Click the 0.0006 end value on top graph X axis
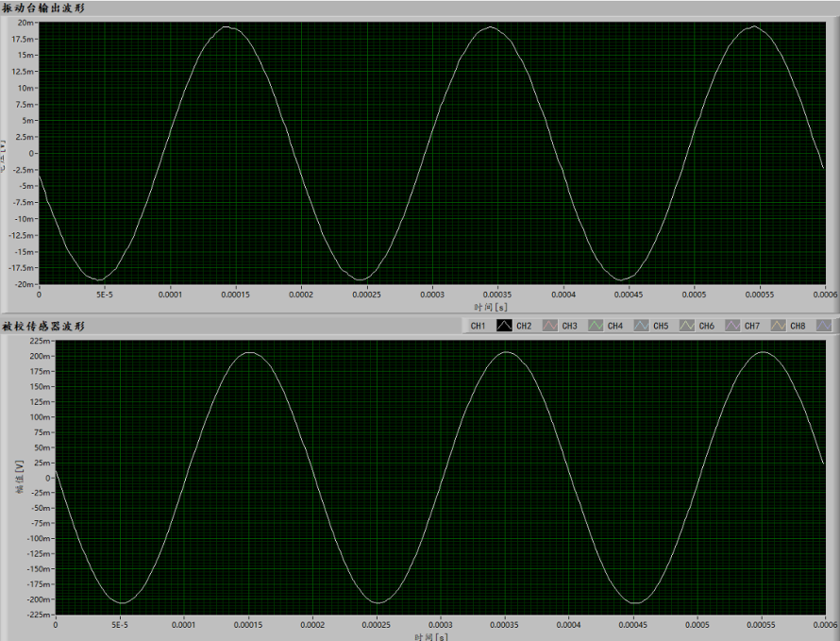Viewport: 840px width, 641px height. (825, 295)
